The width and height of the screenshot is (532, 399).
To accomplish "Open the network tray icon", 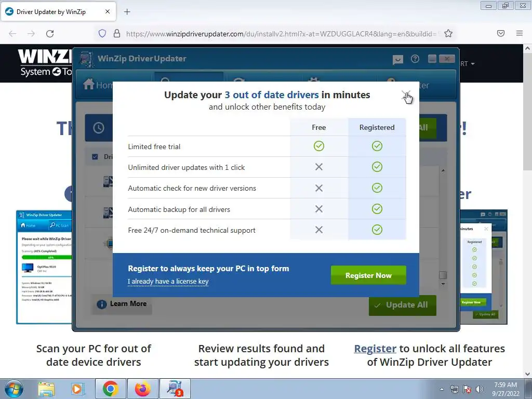I will coord(454,389).
